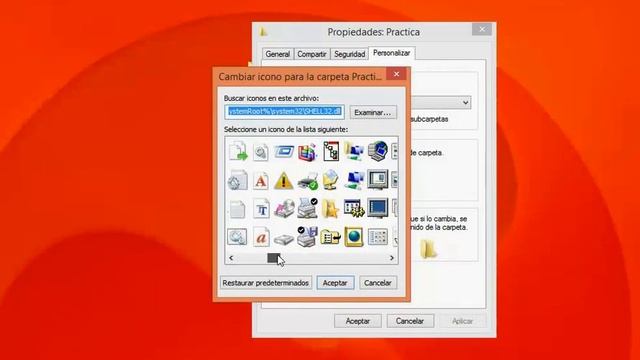Click Restaurar predeterminados button

[266, 283]
